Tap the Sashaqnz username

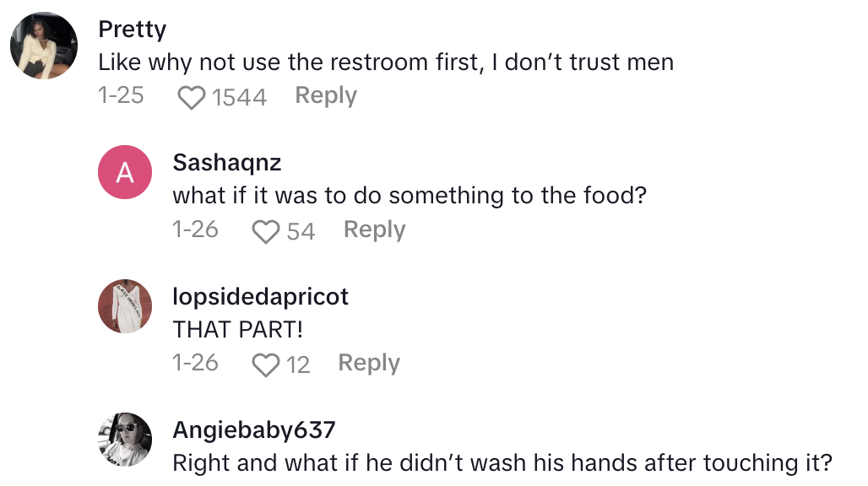228,162
